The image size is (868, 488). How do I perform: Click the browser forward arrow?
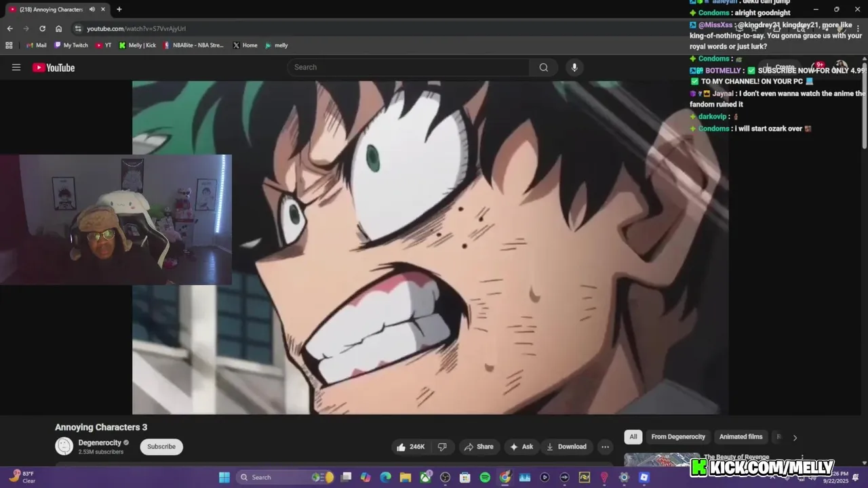tap(26, 28)
